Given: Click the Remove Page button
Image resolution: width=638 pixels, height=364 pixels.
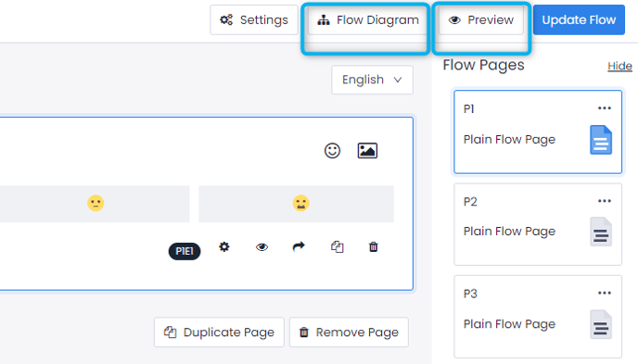Looking at the screenshot, I should coord(349,333).
